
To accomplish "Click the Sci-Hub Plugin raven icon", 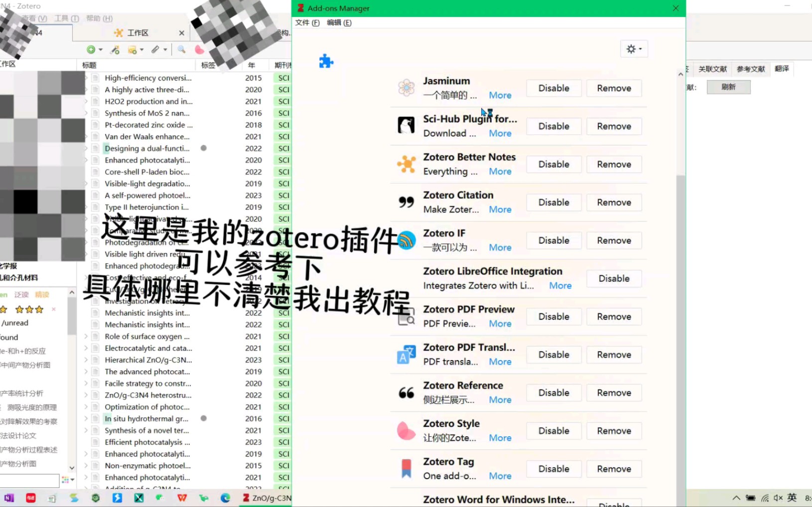I will [x=406, y=126].
